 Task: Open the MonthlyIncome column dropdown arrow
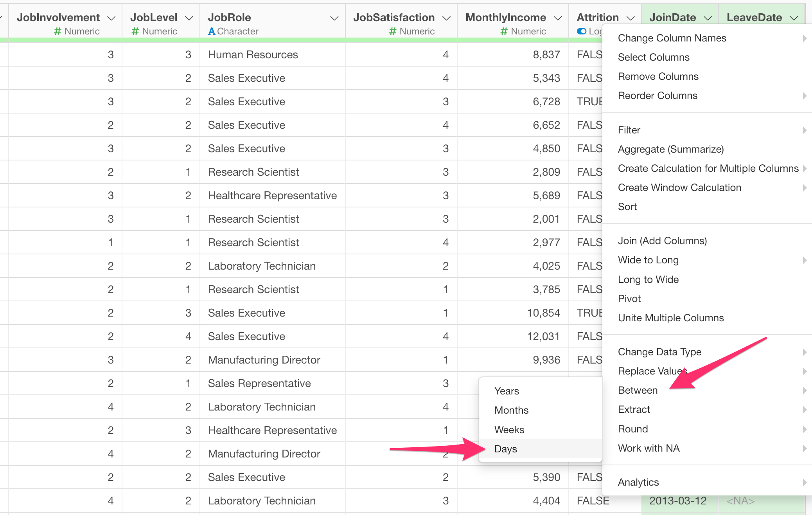[x=558, y=18]
